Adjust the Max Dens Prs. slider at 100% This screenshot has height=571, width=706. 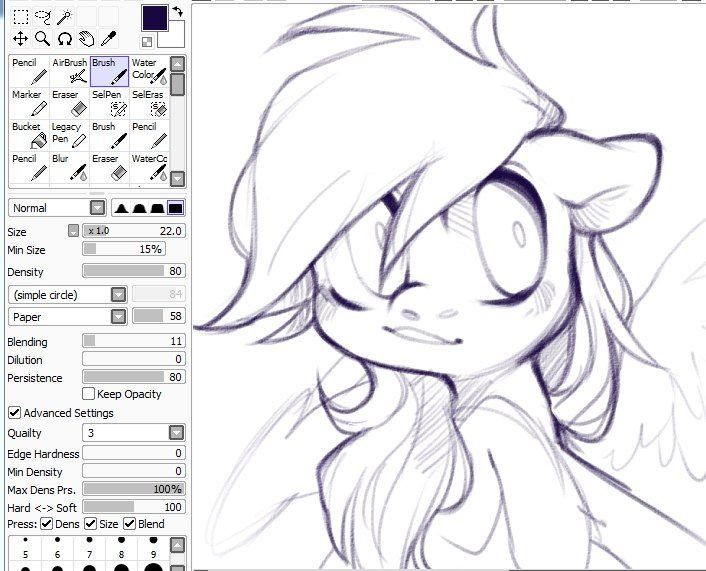tap(134, 489)
